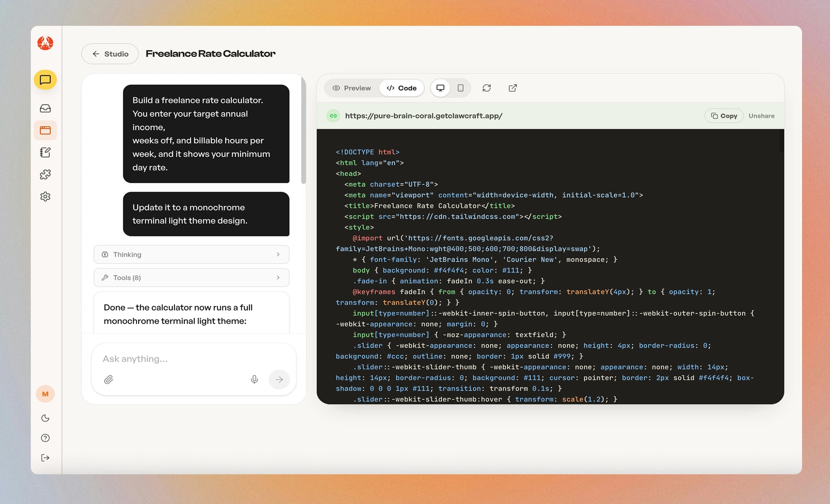The image size is (830, 504).
Task: Click the @keyframes fadeIn code line
Action: (525, 297)
